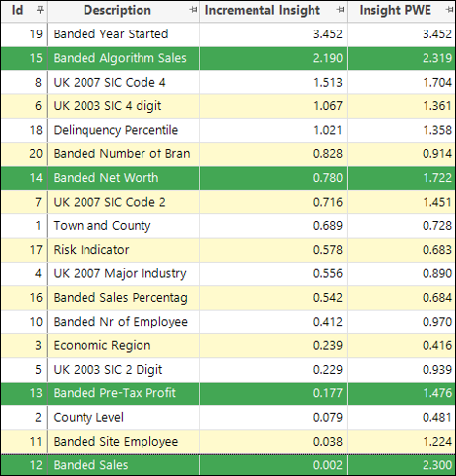Image resolution: width=456 pixels, height=476 pixels.
Task: Select the Banded Net Worth row
Action: pyautogui.click(x=228, y=178)
